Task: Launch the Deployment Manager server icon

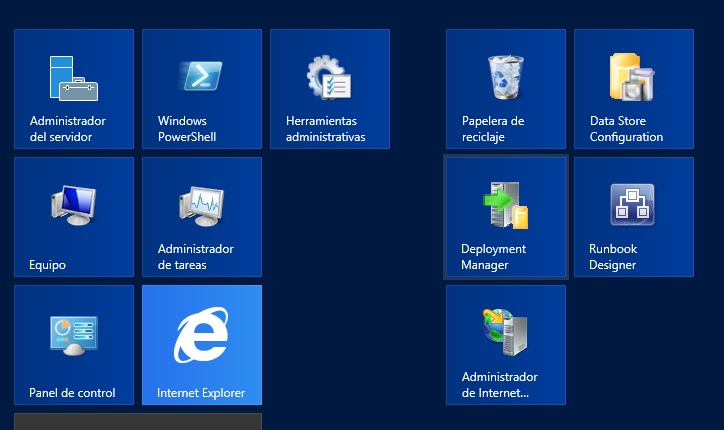Action: [x=505, y=205]
